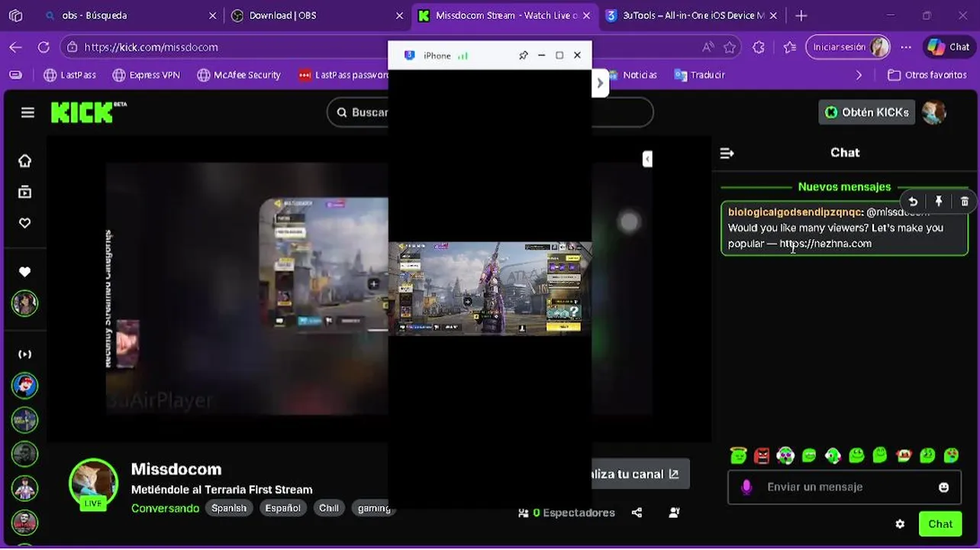Focus the Enviar un mensaje field
Image resolution: width=980 pixels, height=550 pixels.
(844, 487)
